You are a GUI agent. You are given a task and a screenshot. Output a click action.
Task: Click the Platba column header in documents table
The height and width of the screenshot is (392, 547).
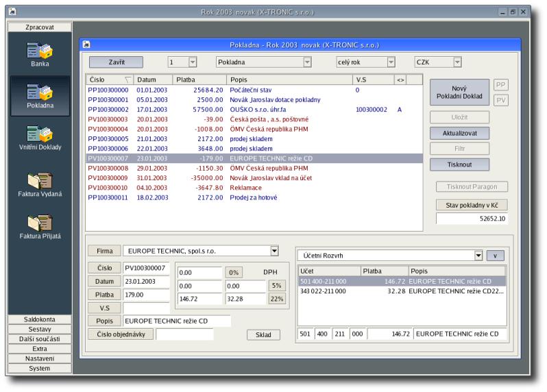pos(199,80)
